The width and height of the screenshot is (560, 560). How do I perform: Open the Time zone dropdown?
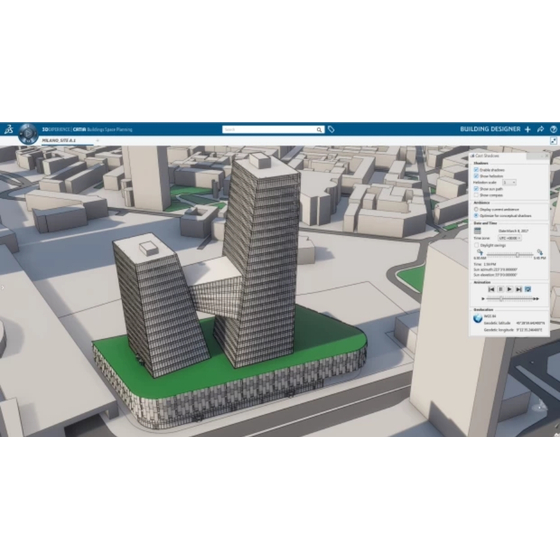click(510, 238)
